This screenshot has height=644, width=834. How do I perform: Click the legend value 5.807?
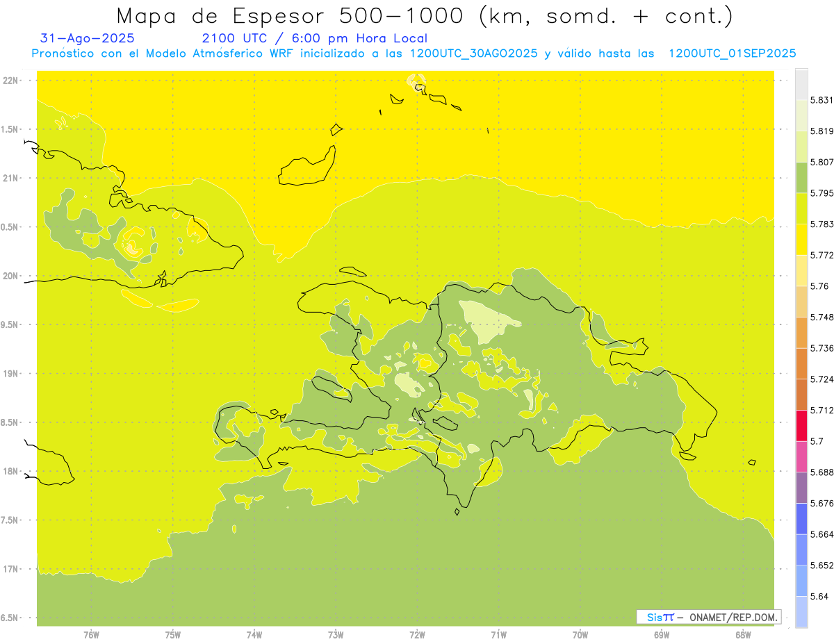pos(823,163)
